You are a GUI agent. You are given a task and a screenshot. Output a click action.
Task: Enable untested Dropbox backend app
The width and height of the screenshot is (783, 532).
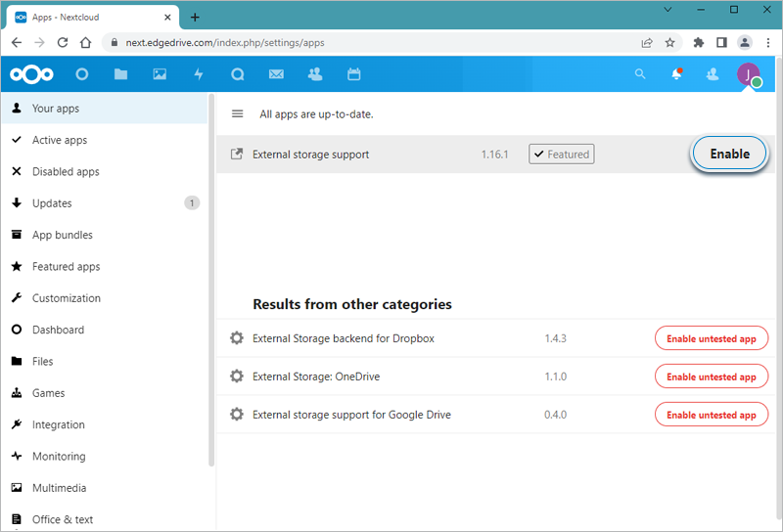pos(712,338)
